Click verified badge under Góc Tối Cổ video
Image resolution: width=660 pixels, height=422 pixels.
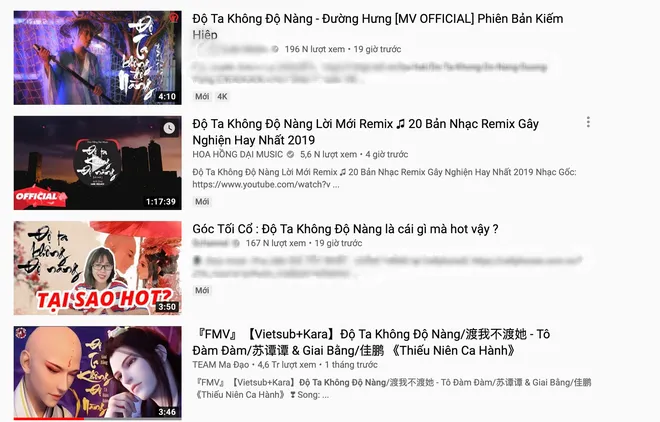[236, 243]
